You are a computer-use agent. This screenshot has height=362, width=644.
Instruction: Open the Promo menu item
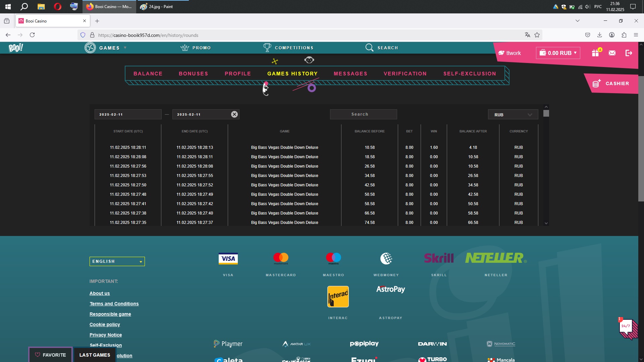(x=196, y=48)
